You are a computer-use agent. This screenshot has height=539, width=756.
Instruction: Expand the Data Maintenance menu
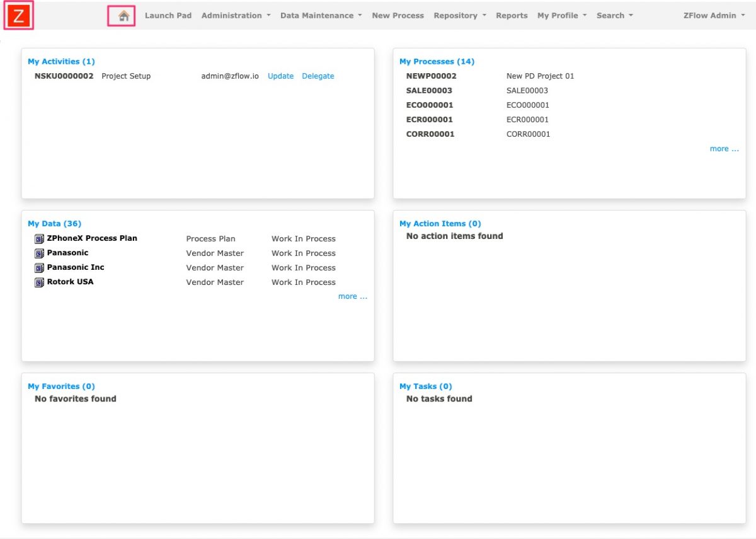pos(318,15)
